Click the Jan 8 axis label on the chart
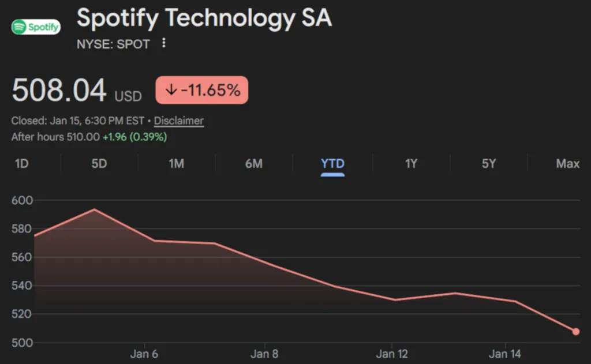This screenshot has width=591, height=364. pos(264,354)
